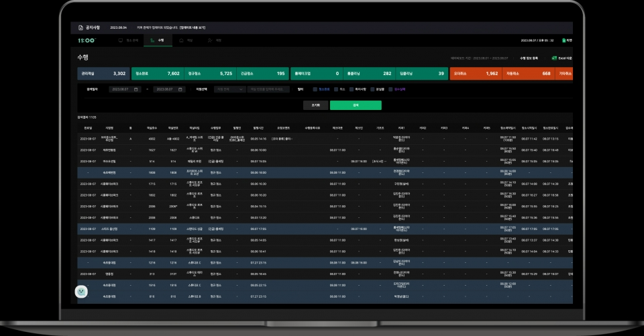Select the 오더취소 orange summary card

coord(474,73)
